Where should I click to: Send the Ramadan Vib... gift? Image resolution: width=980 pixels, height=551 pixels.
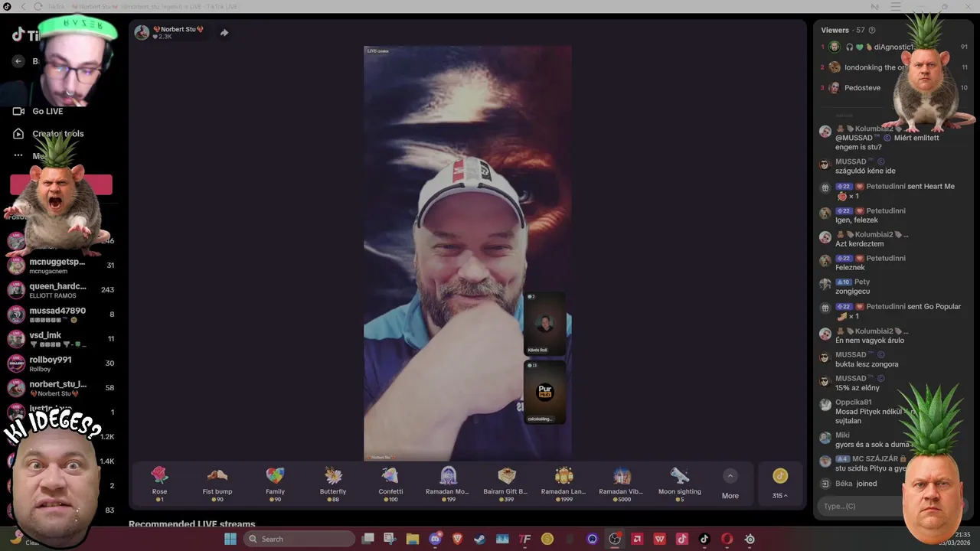(622, 484)
